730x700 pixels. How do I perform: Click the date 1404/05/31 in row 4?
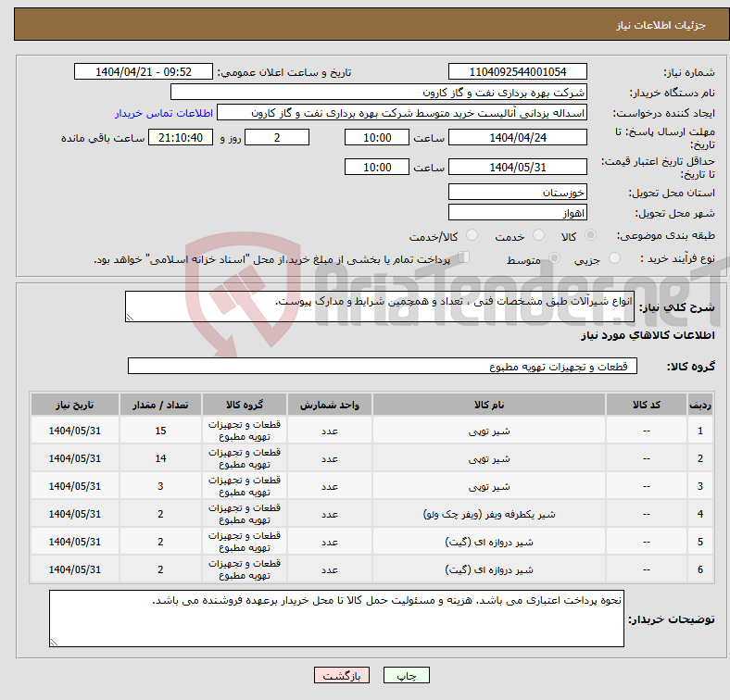click(x=75, y=514)
